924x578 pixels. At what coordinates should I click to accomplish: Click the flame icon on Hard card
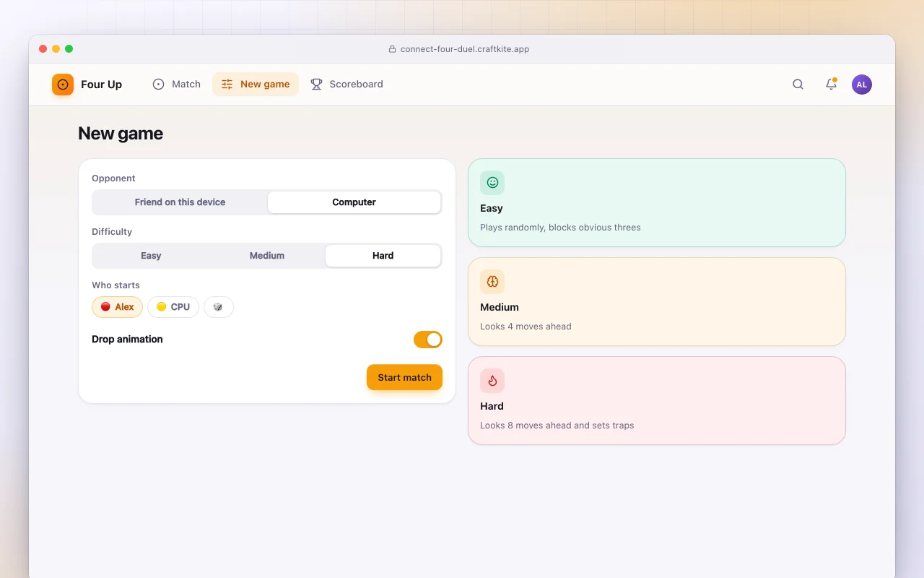point(492,381)
